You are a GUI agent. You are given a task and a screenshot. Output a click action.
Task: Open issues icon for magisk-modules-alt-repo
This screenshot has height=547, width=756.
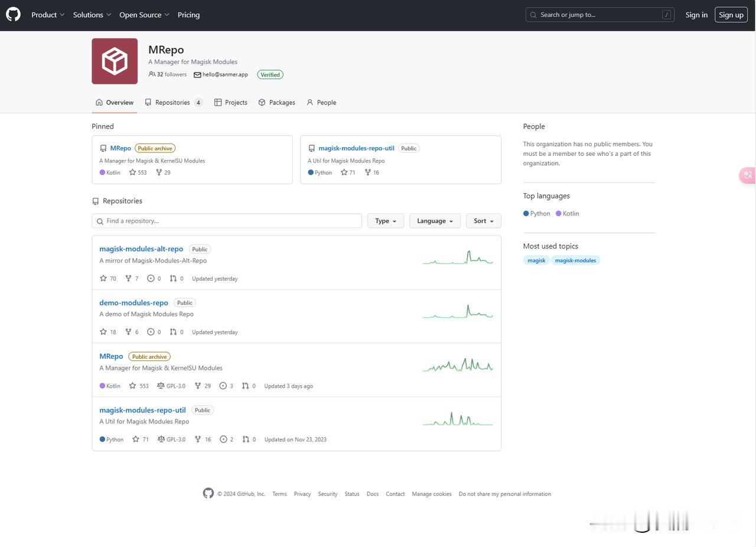[x=154, y=278]
